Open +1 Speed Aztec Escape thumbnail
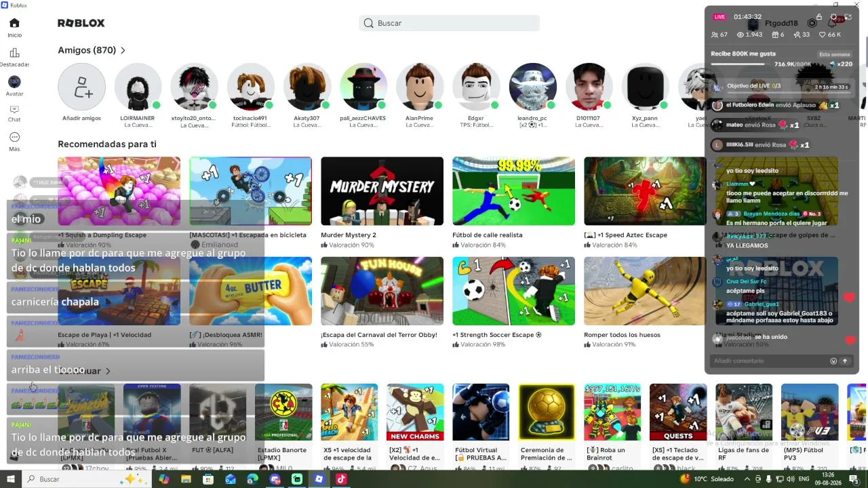The image size is (868, 488). 645,191
